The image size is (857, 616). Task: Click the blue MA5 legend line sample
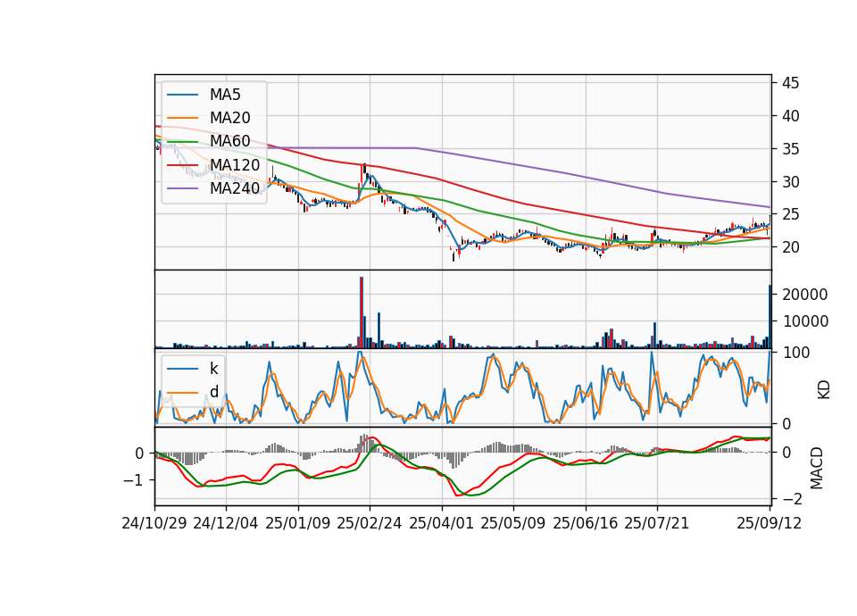pyautogui.click(x=182, y=96)
